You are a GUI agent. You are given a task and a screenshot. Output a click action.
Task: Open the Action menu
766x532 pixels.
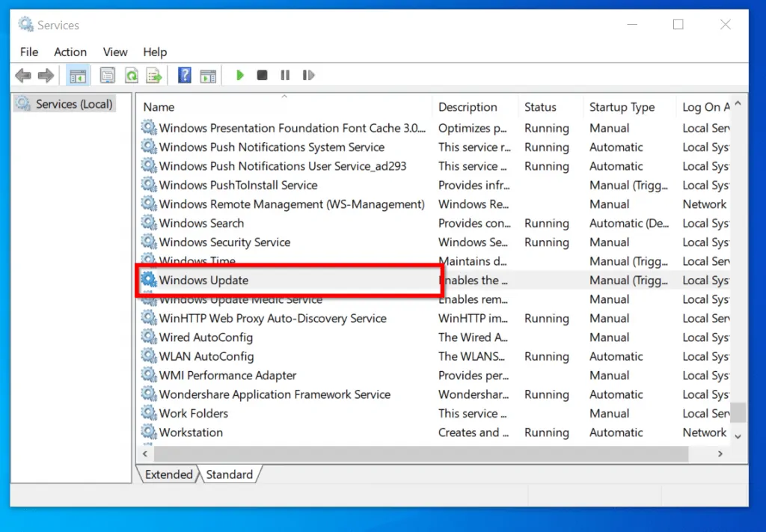click(70, 52)
